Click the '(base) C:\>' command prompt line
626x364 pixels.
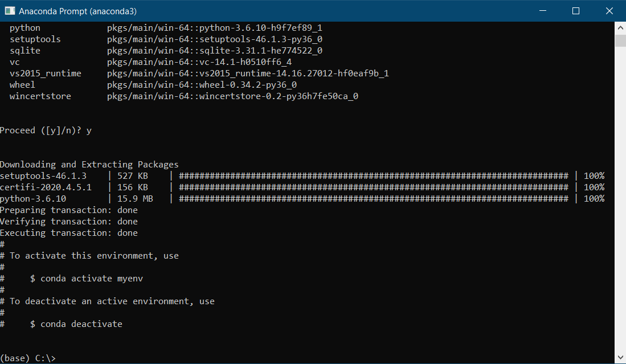click(x=28, y=358)
